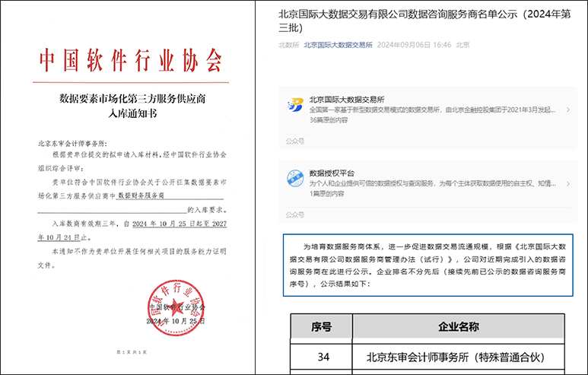Click 1篇原创内容 under 数据授权平台

[326, 193]
